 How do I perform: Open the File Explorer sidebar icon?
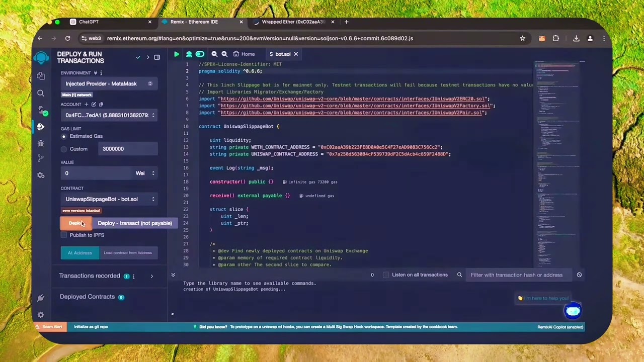pos(41,76)
